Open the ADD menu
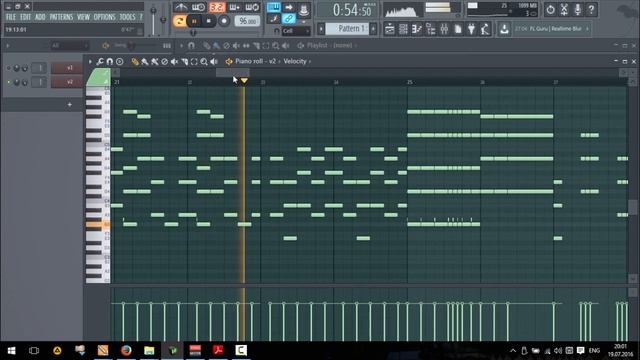Viewport: 640px width, 360px height. coord(40,17)
